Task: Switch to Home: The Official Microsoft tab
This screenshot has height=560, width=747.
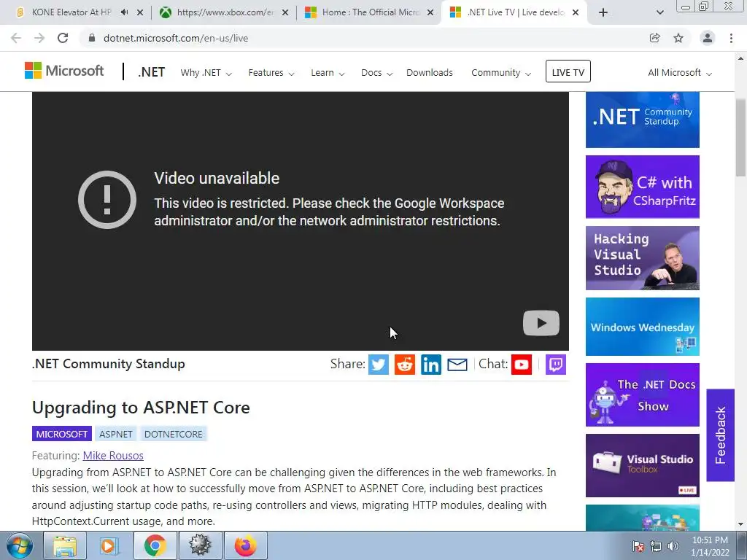Action: 369,12
